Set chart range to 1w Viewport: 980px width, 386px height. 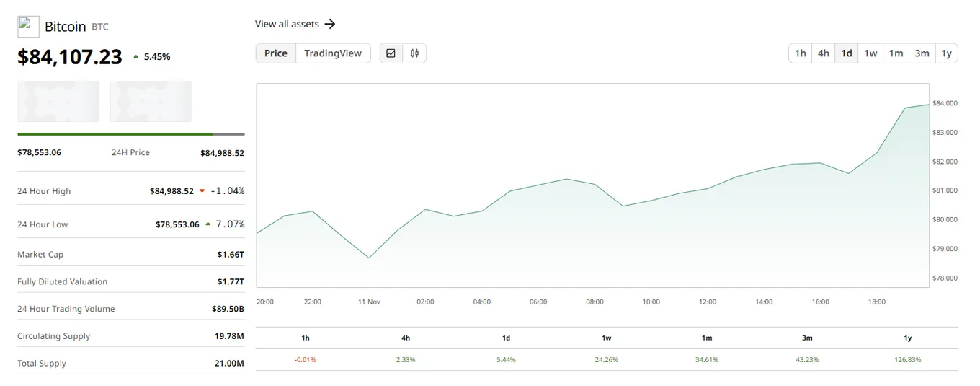click(x=870, y=53)
